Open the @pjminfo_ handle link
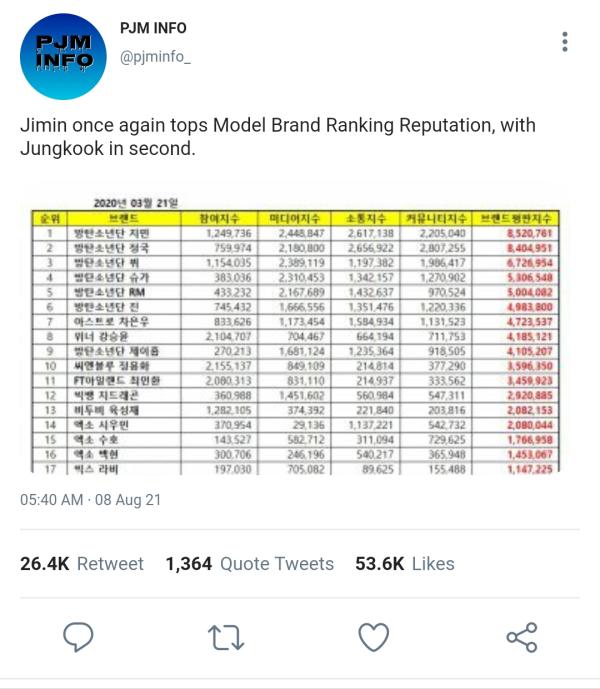 point(155,58)
